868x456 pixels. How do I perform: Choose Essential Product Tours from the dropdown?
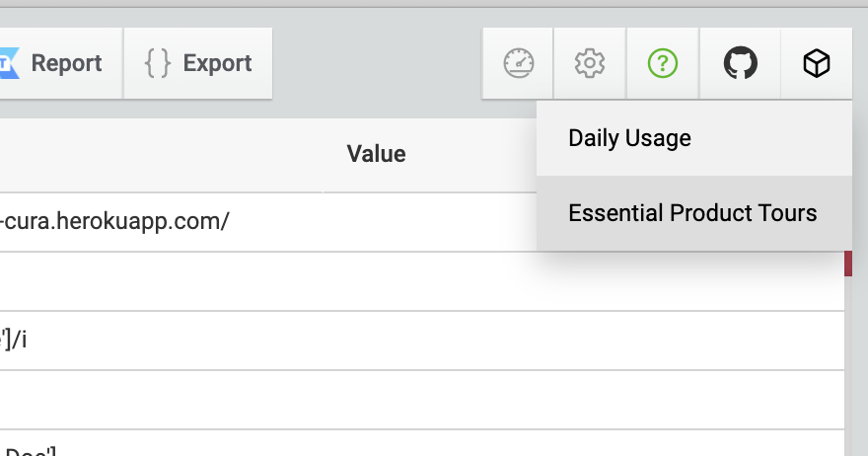[694, 213]
